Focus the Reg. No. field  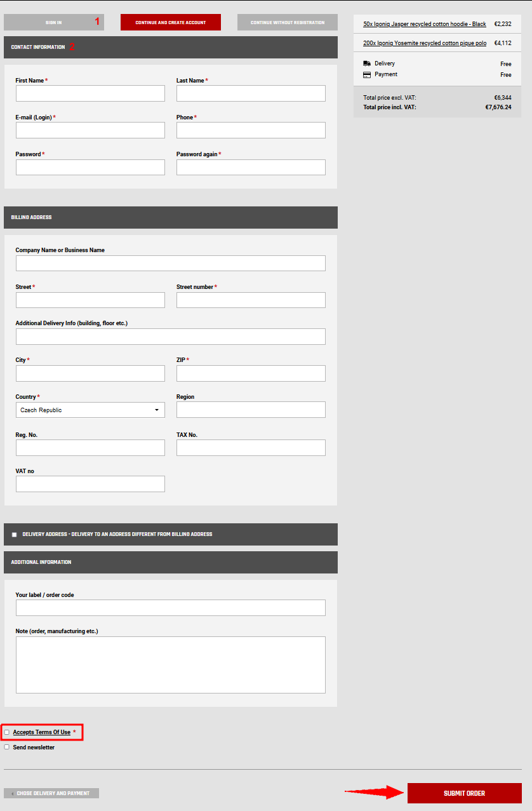point(90,448)
